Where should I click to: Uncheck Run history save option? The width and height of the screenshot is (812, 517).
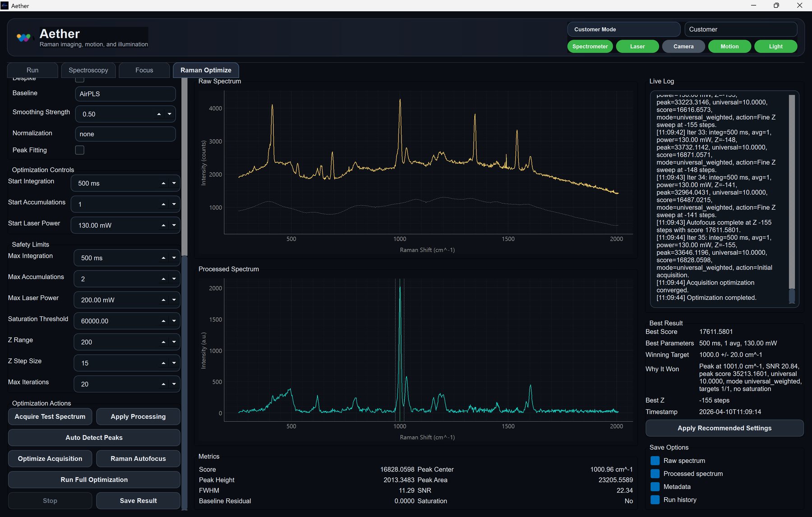click(655, 500)
